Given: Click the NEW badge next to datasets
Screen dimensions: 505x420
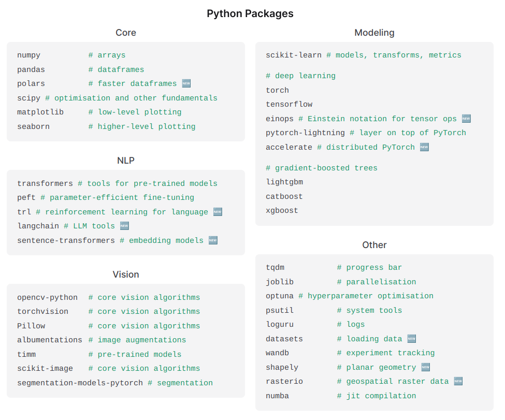Looking at the screenshot, I should [411, 339].
